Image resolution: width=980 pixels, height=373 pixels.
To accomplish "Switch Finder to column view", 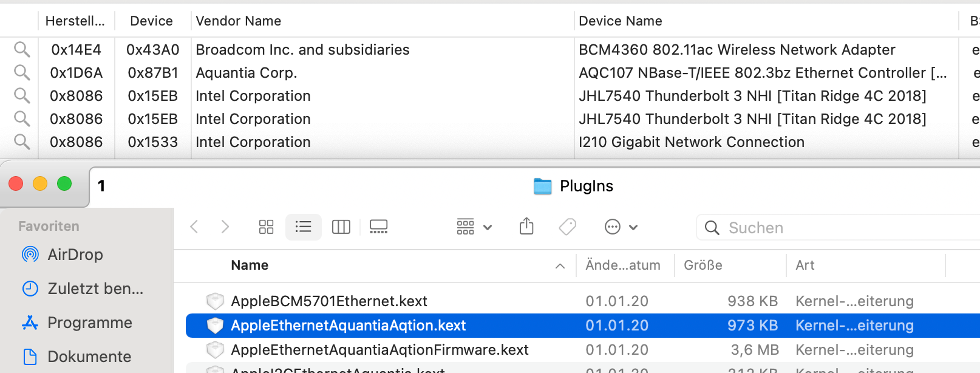I will click(x=341, y=227).
